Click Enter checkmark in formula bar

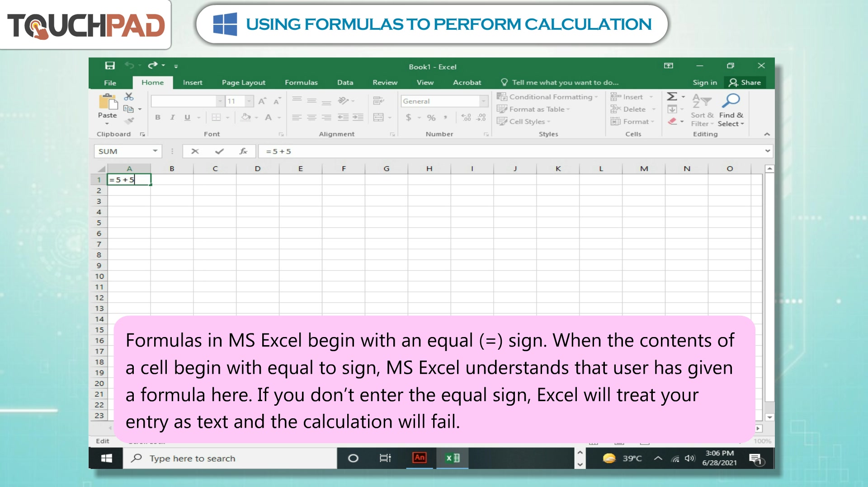point(219,151)
